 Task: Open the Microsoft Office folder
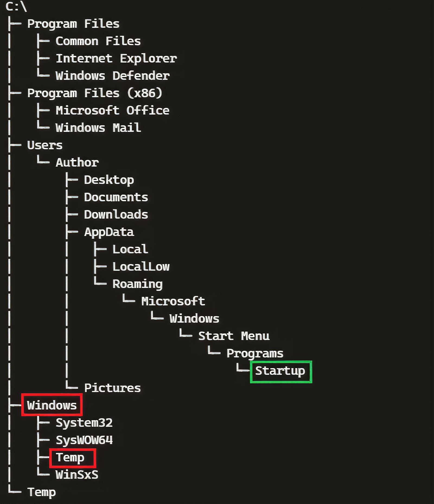(x=112, y=111)
